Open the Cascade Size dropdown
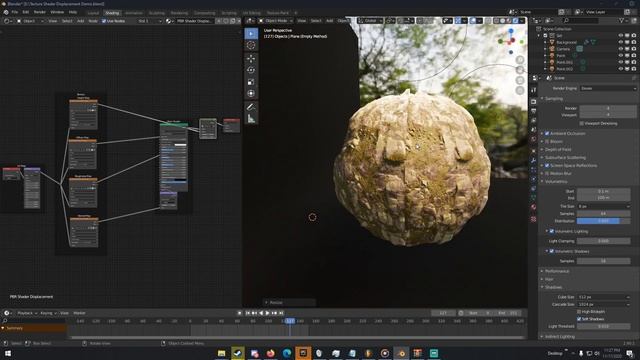 click(603, 304)
